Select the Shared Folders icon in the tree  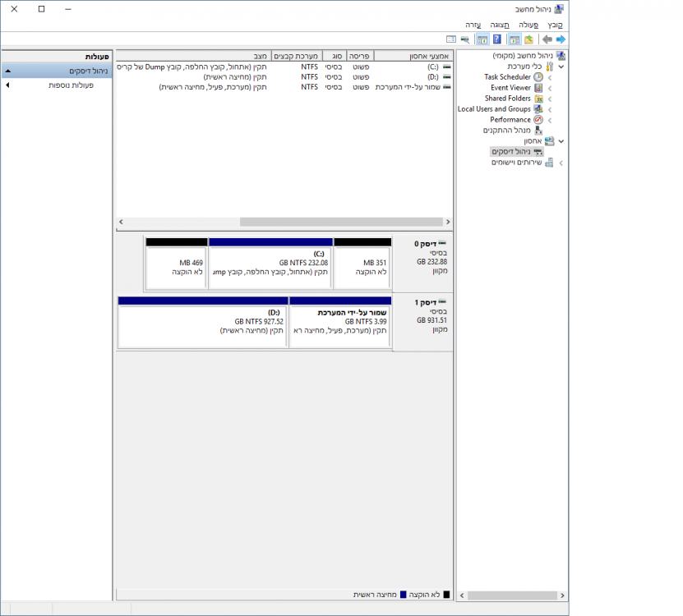click(x=539, y=99)
